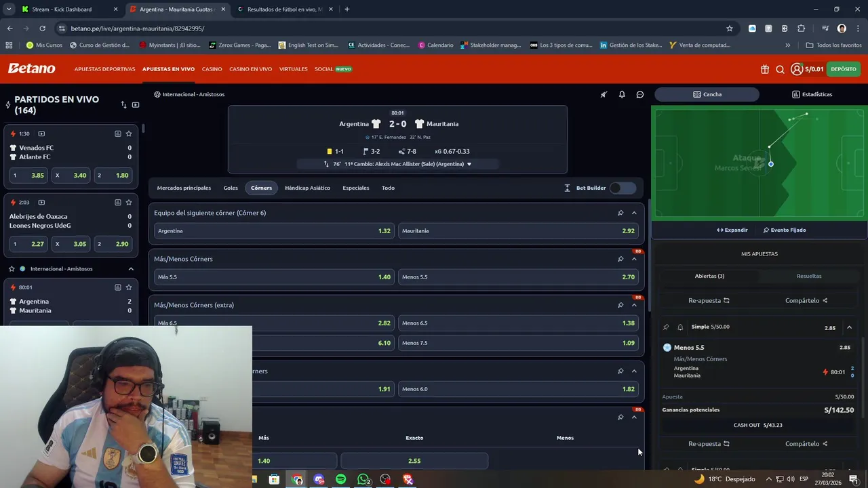Open CASINO EN VIVO menu item
Screen dimensions: 868x488
tap(250, 69)
